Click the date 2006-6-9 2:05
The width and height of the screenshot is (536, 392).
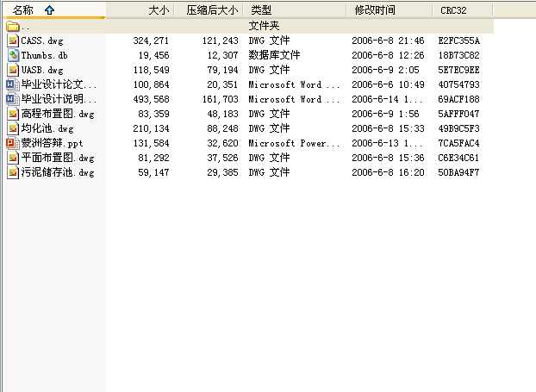(x=385, y=70)
